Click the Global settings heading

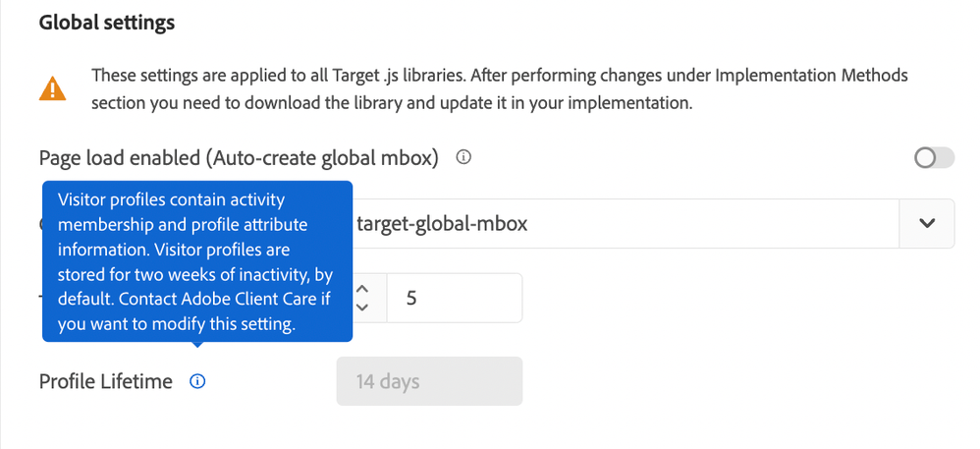(107, 23)
